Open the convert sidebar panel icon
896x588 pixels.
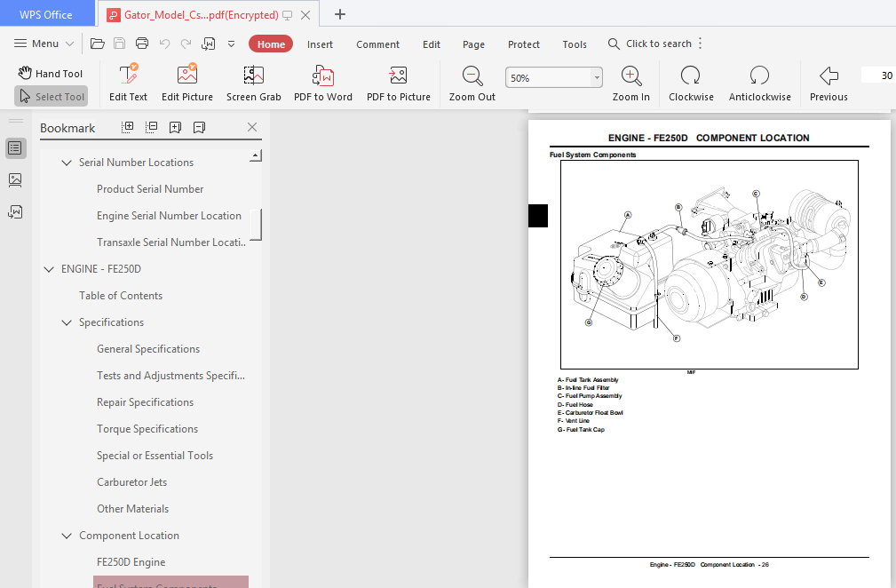coord(15,212)
